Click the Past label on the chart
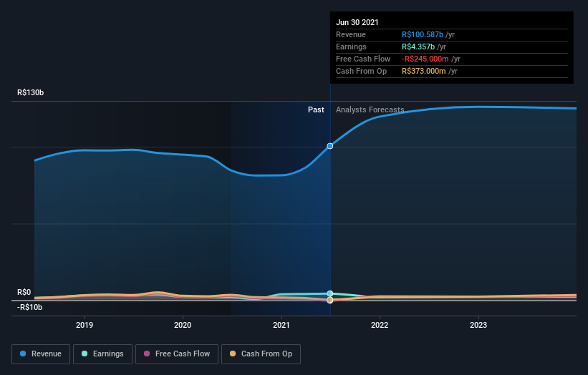Image resolution: width=588 pixels, height=375 pixels. 316,109
